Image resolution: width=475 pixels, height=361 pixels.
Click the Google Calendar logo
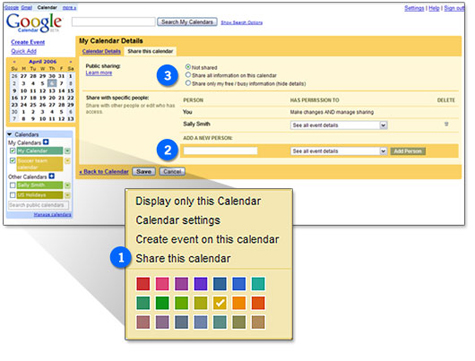(34, 23)
